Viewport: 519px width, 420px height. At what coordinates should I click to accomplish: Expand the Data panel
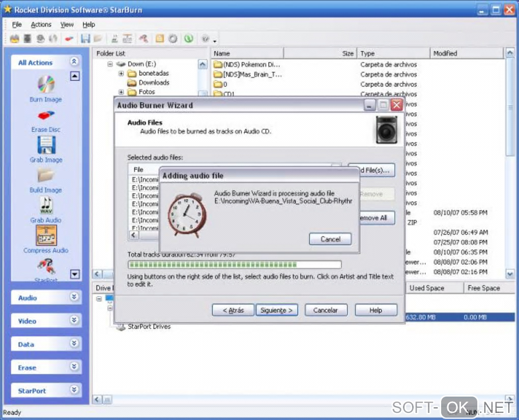74,343
